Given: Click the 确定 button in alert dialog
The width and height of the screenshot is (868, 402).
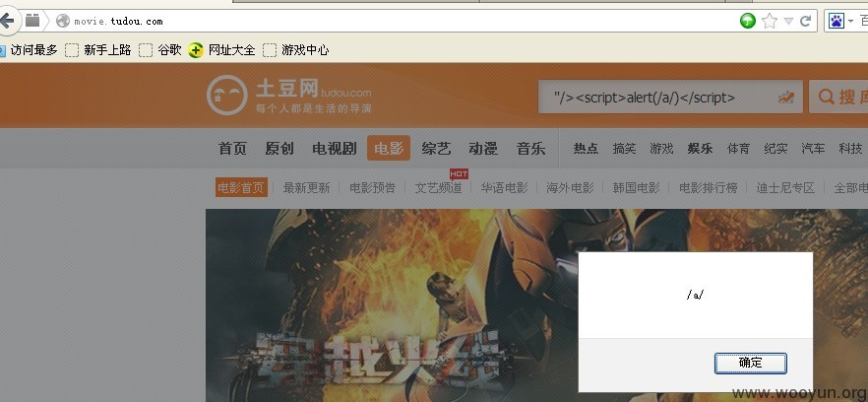Looking at the screenshot, I should pyautogui.click(x=751, y=364).
